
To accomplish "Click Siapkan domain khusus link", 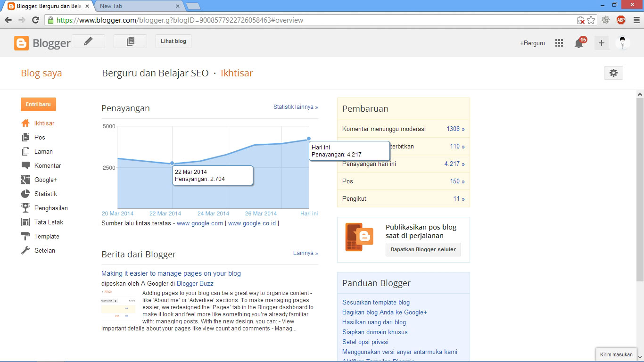I will [375, 332].
